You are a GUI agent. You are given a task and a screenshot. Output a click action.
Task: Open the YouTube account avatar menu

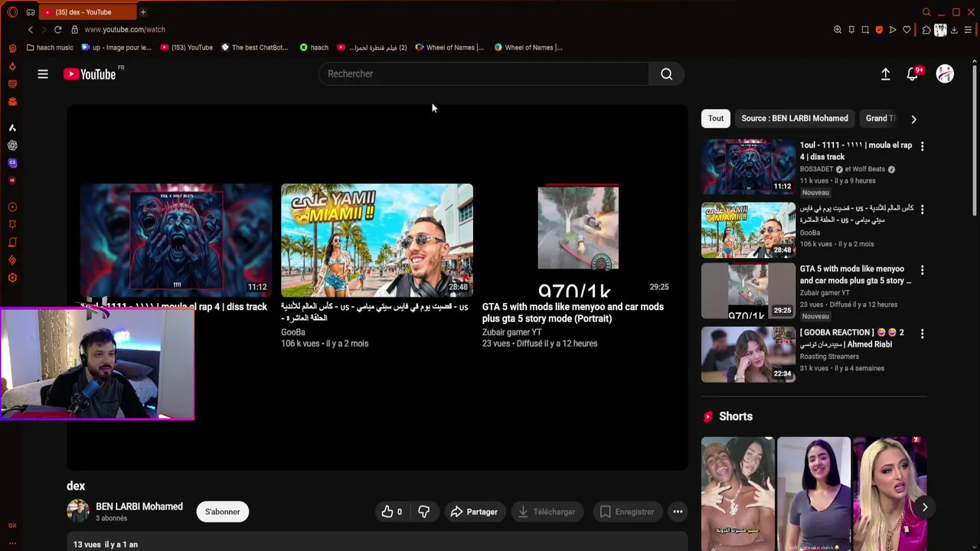tap(945, 74)
